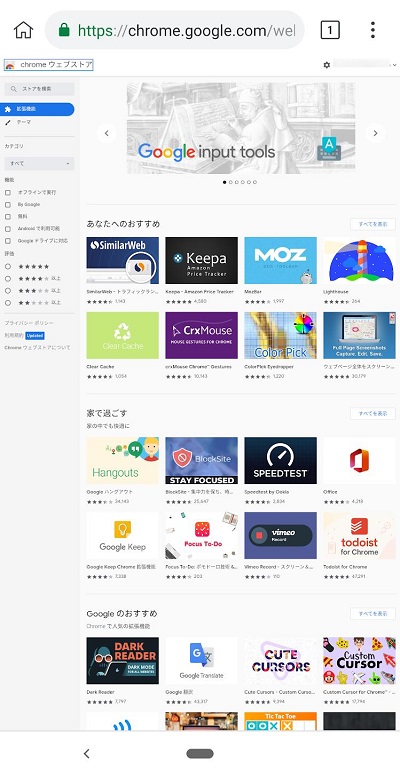Expand the すべて category dropdown
This screenshot has width=400, height=777.
pyautogui.click(x=39, y=164)
